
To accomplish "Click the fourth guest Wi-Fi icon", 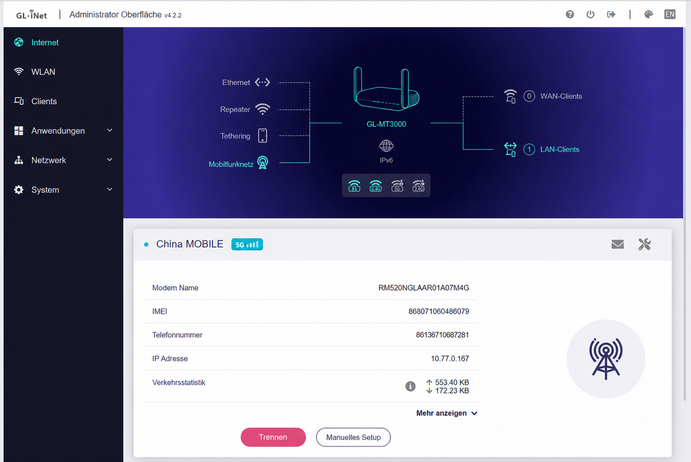I will tap(418, 186).
